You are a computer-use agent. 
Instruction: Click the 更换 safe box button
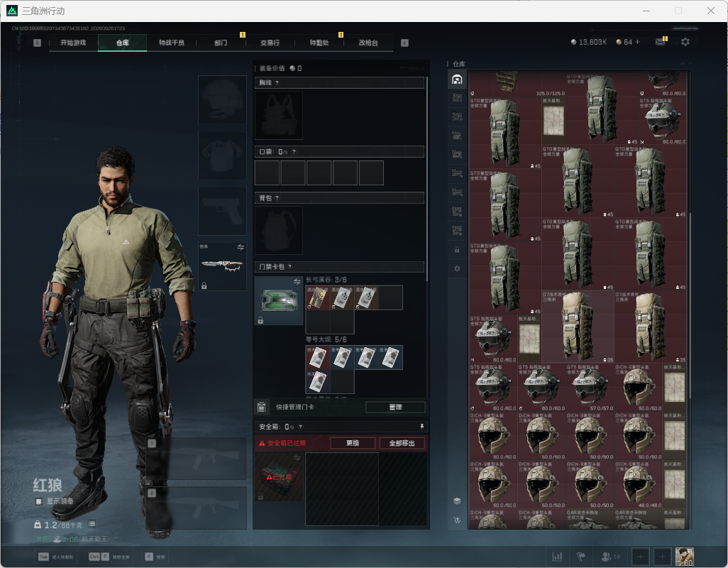(x=353, y=443)
